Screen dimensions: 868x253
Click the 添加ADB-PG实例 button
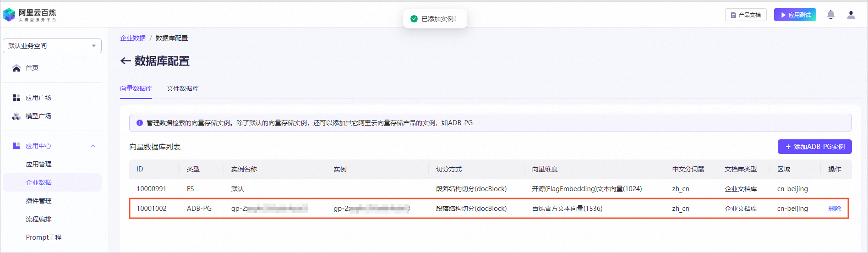pyautogui.click(x=815, y=147)
